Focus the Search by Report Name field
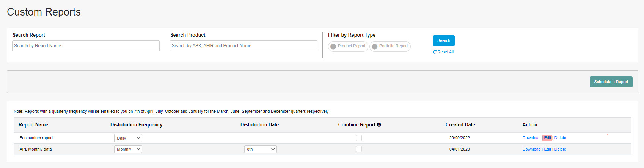 (86, 46)
